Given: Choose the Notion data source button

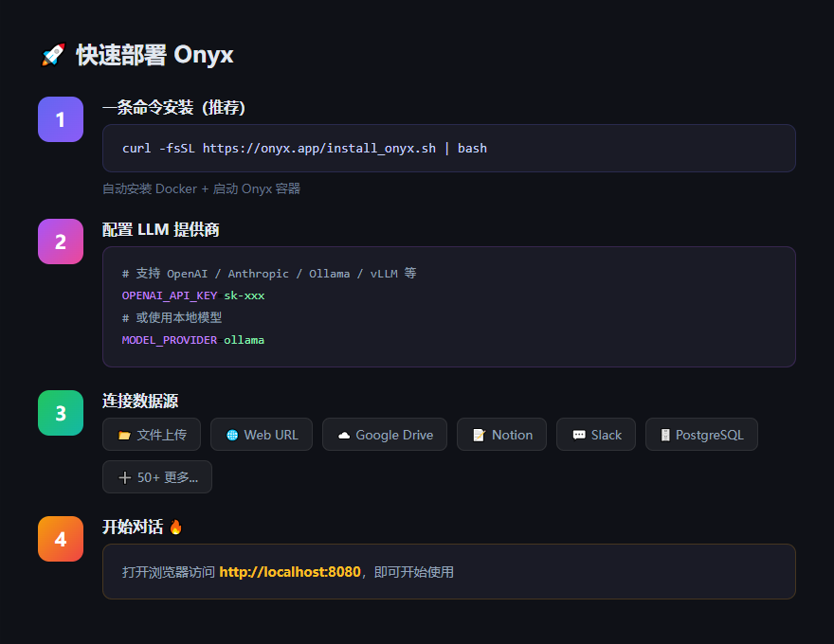Looking at the screenshot, I should pyautogui.click(x=501, y=435).
